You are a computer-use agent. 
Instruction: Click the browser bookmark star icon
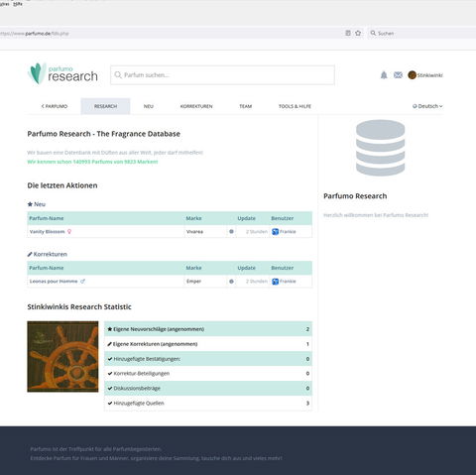[x=358, y=33]
